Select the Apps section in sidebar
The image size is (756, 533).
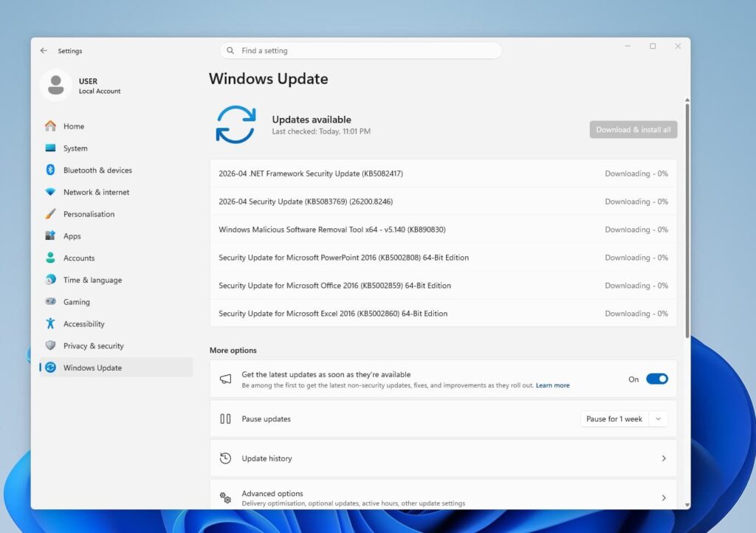point(72,235)
